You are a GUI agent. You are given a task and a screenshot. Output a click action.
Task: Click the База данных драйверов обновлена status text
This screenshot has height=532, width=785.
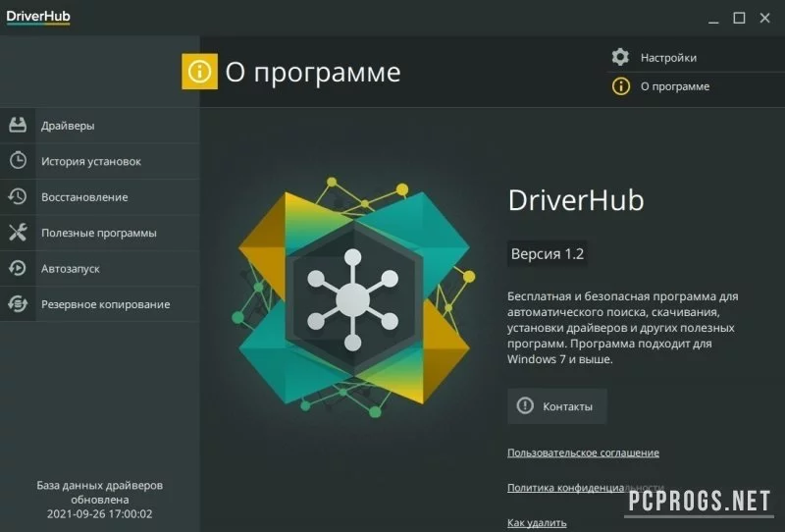click(x=100, y=493)
